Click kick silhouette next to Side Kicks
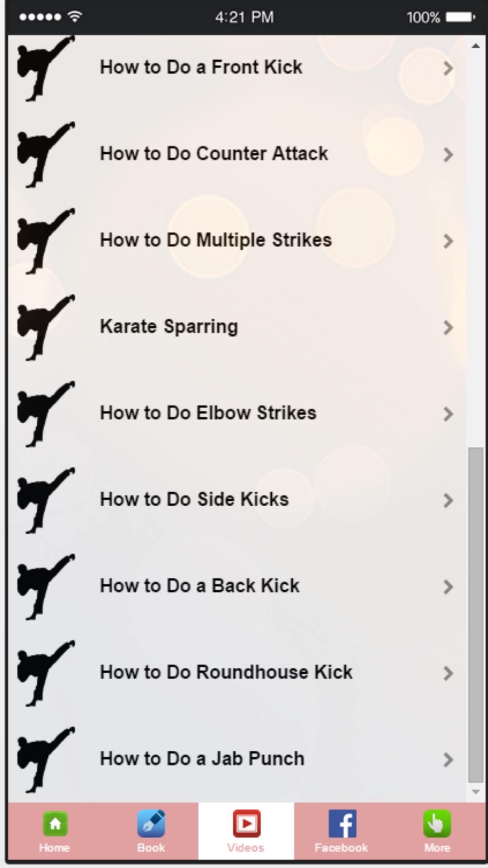Image resolution: width=488 pixels, height=868 pixels. [x=46, y=500]
